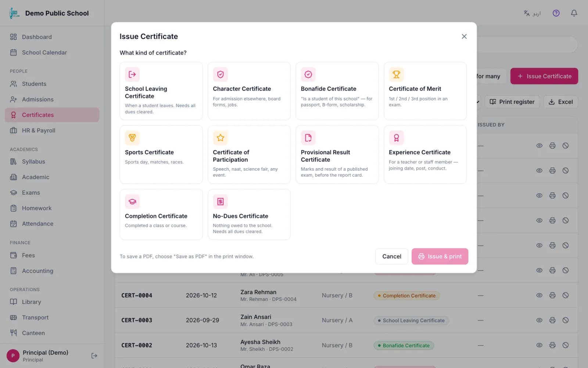Viewport: 588px width, 368px height.
Task: View the CERT-0003 certificate with eye icon
Action: pos(539,320)
